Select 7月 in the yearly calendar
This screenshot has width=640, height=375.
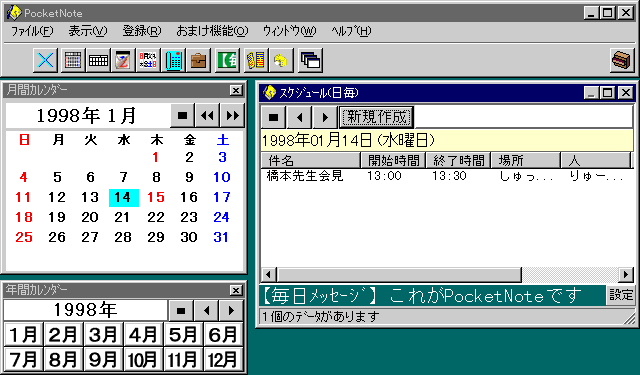pos(24,359)
